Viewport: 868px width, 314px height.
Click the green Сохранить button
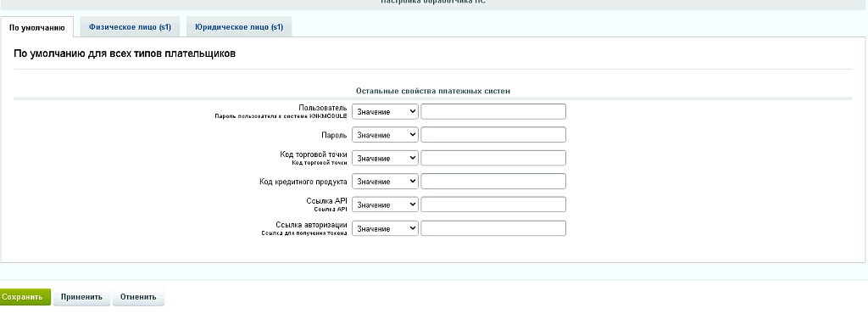point(25,297)
